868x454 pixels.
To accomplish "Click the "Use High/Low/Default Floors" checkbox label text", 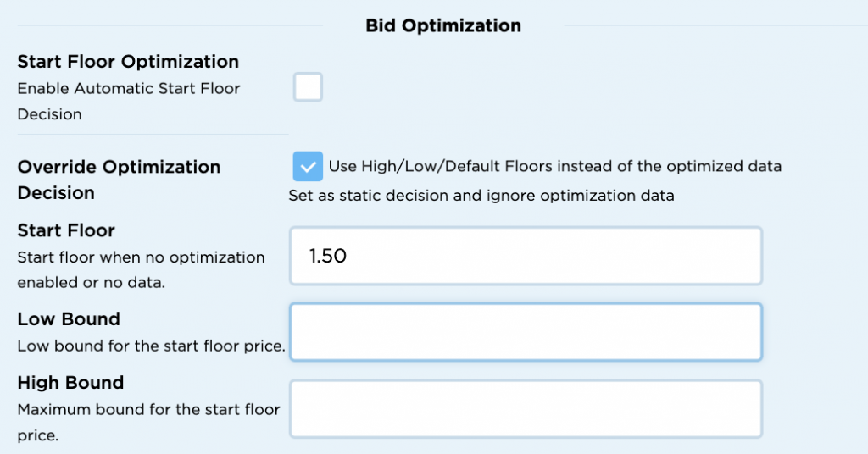I will pos(554,166).
